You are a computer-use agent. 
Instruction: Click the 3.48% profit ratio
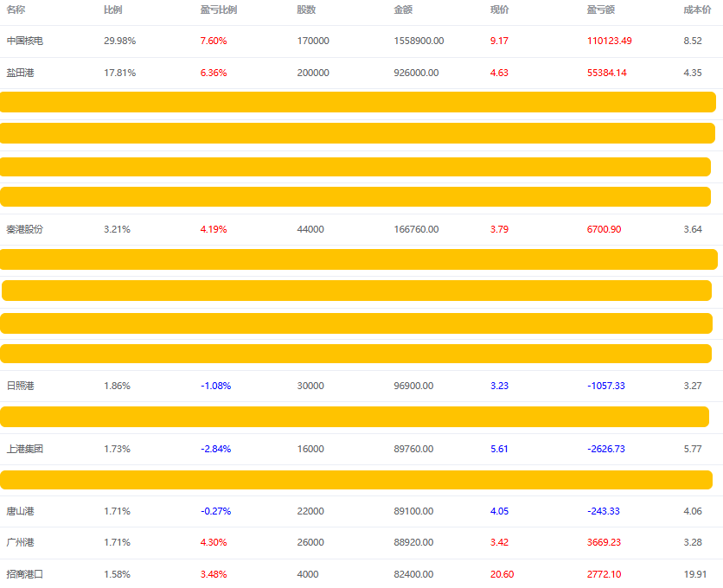pyautogui.click(x=214, y=574)
